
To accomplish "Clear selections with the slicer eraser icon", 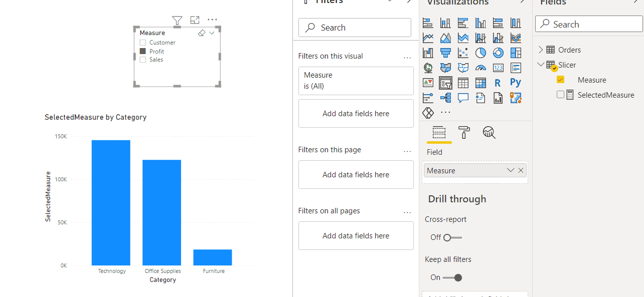I will 201,33.
